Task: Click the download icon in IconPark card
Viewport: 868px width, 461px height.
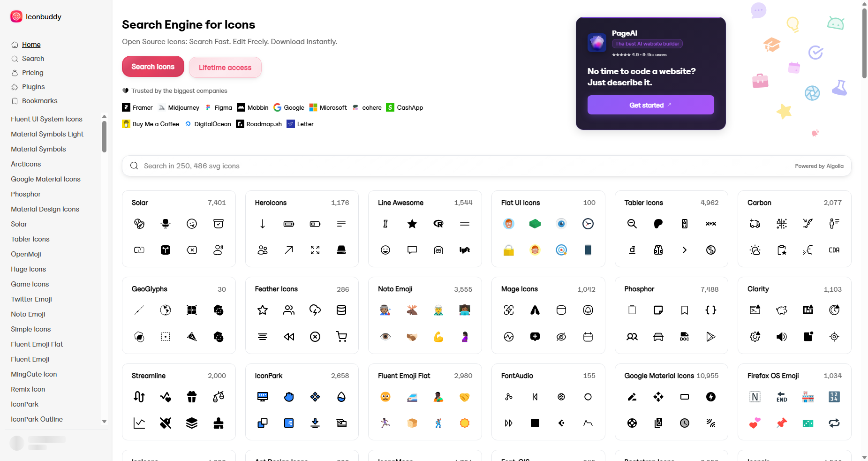Action: tap(315, 423)
